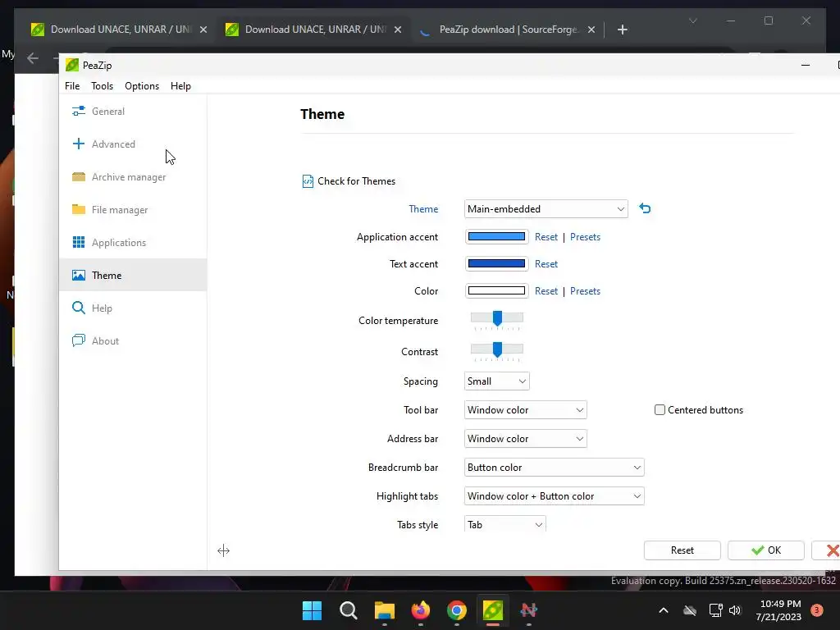Click About speech bubble icon
Screen dimensions: 840x630
point(79,340)
